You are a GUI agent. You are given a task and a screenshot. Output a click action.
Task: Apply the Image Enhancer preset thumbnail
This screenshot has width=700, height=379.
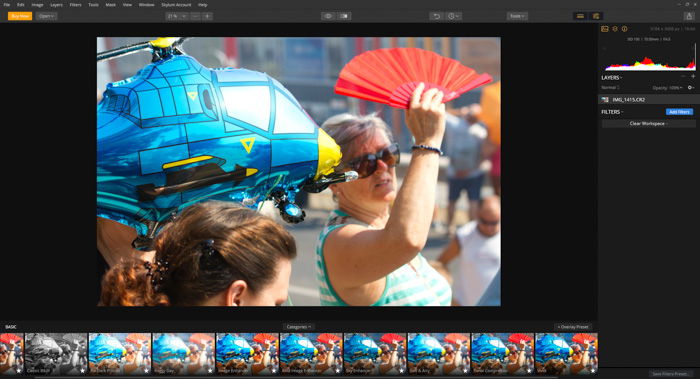click(247, 353)
